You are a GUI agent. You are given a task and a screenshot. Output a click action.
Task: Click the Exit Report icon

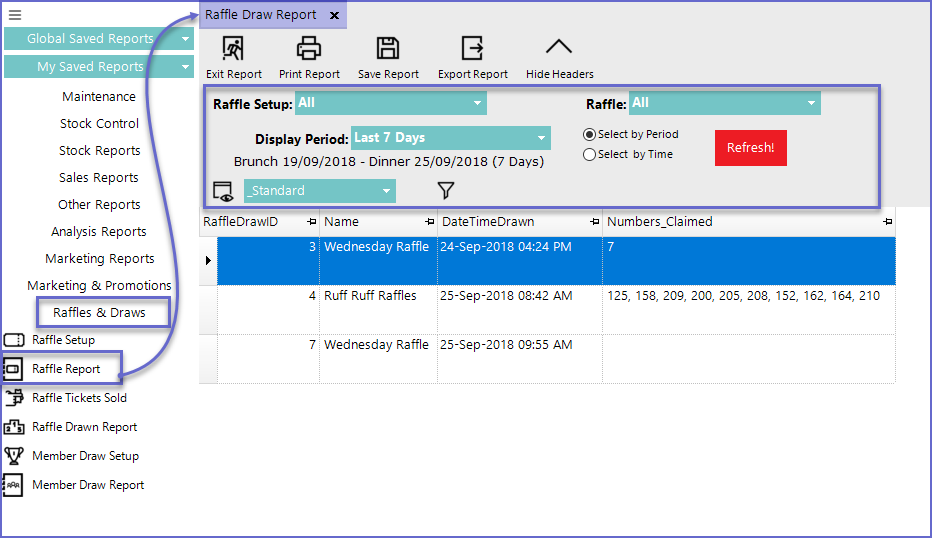233,49
